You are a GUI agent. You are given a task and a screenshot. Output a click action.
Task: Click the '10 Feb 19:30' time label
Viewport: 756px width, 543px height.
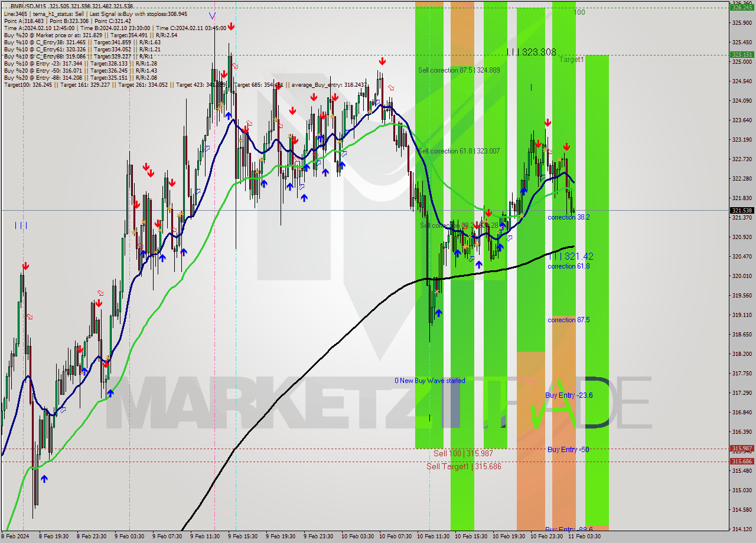(509, 537)
